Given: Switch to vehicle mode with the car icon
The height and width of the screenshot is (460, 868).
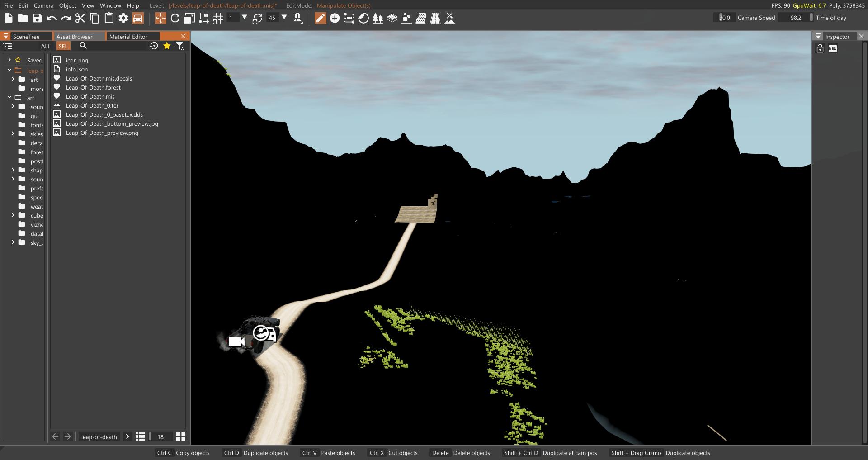Looking at the screenshot, I should [138, 18].
